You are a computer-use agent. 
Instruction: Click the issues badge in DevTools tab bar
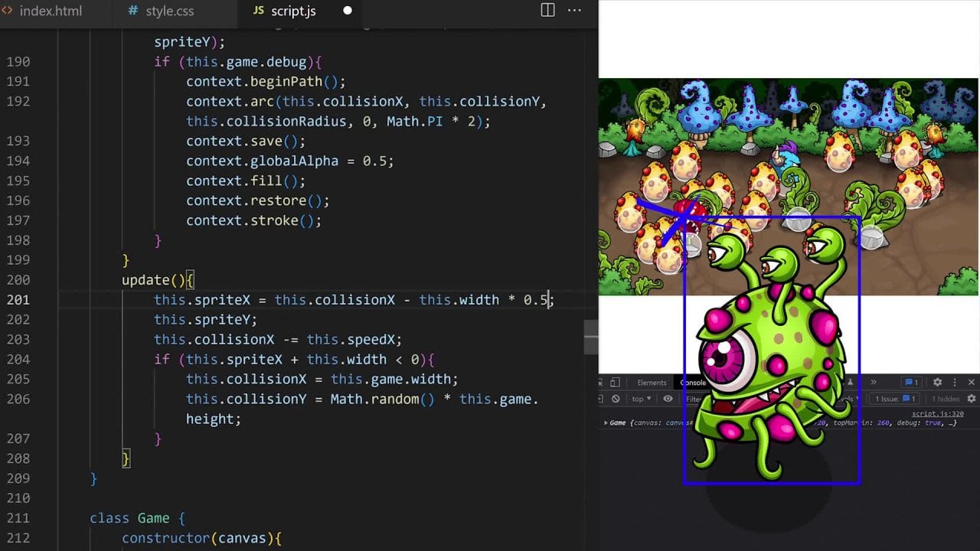pyautogui.click(x=910, y=383)
